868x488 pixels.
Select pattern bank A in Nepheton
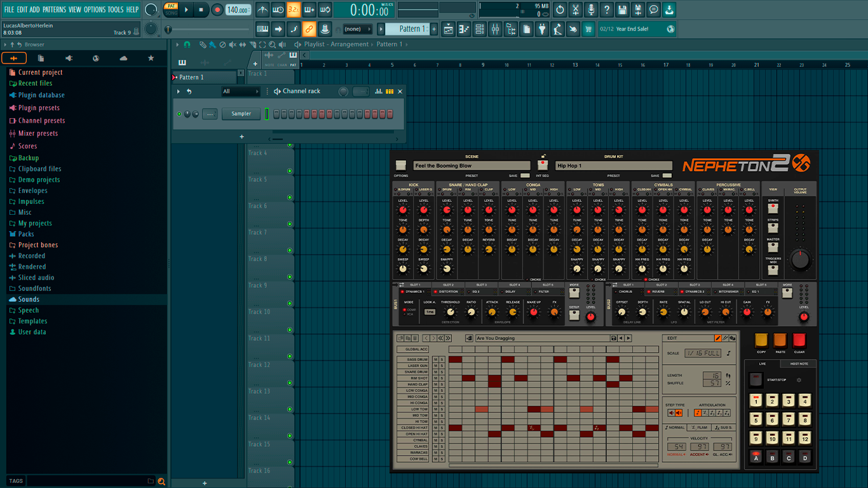point(756,457)
